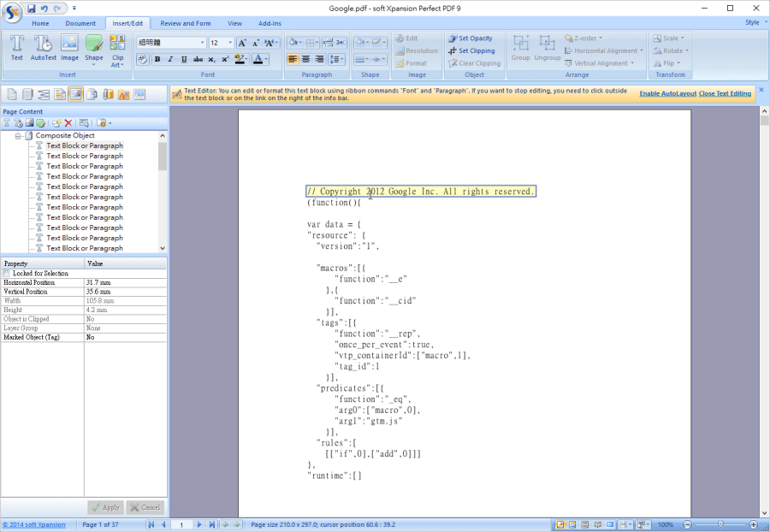This screenshot has width=770, height=532.
Task: Apply subscript formatting
Action: (x=211, y=59)
